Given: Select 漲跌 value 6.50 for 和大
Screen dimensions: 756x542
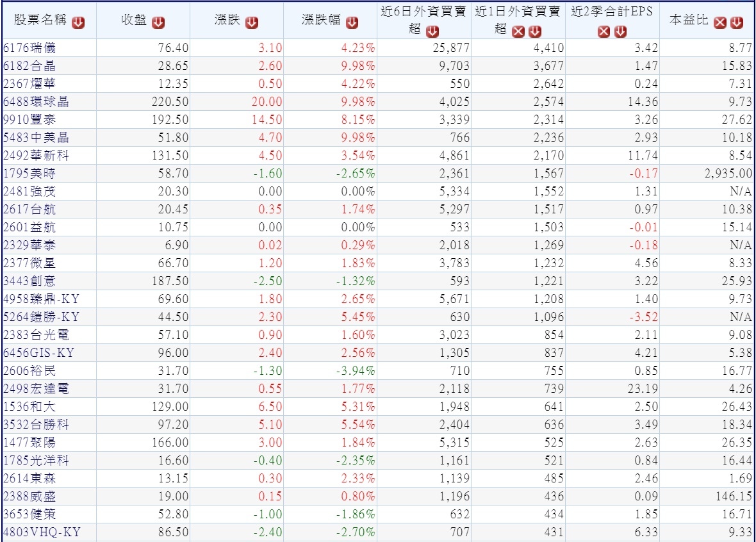Looking at the screenshot, I should pyautogui.click(x=270, y=406).
